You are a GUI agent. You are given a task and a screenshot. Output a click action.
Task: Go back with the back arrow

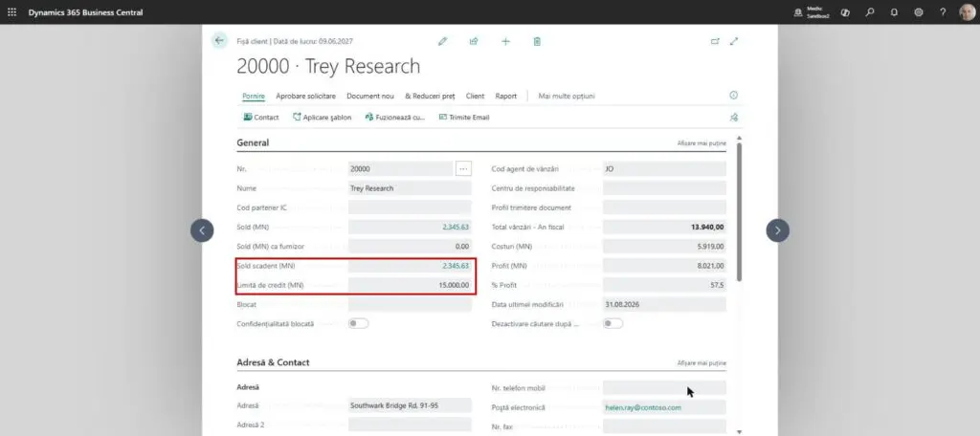219,40
